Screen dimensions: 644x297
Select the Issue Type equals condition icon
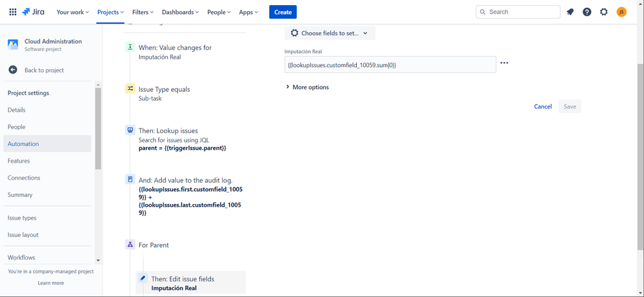130,88
